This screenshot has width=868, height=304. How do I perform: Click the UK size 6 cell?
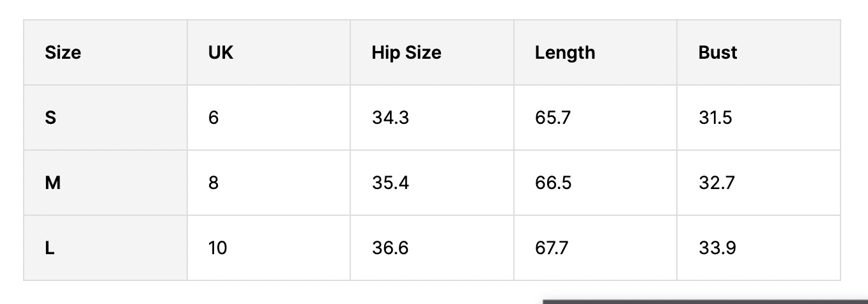pos(213,118)
